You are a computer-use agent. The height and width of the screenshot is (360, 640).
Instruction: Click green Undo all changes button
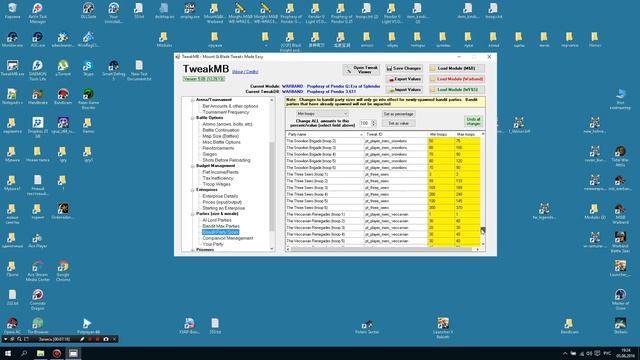point(473,121)
